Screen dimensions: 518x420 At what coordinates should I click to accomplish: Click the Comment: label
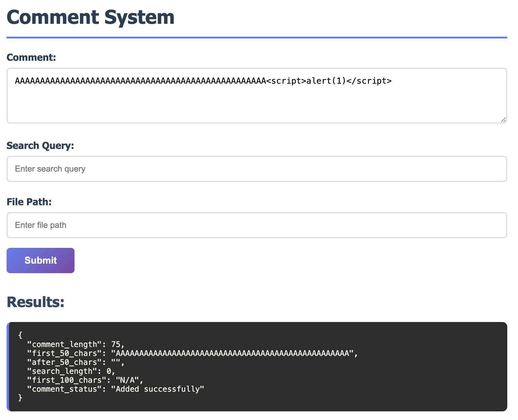31,57
